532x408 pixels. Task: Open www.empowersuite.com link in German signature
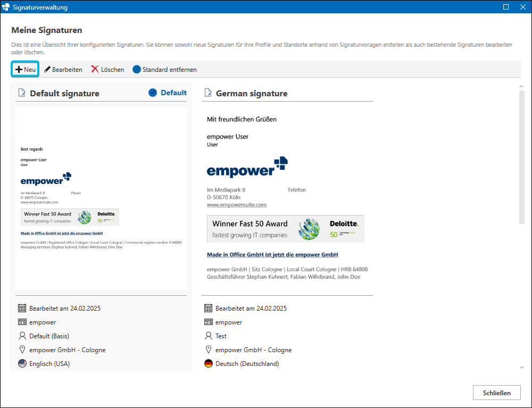click(x=237, y=205)
